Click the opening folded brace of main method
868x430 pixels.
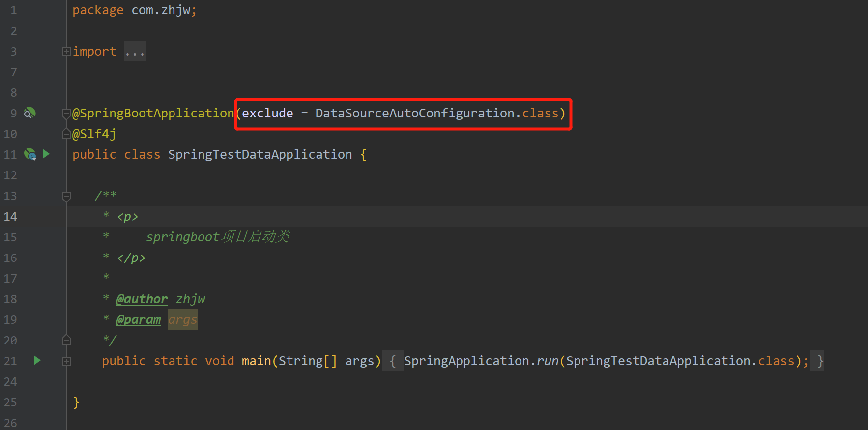(393, 361)
